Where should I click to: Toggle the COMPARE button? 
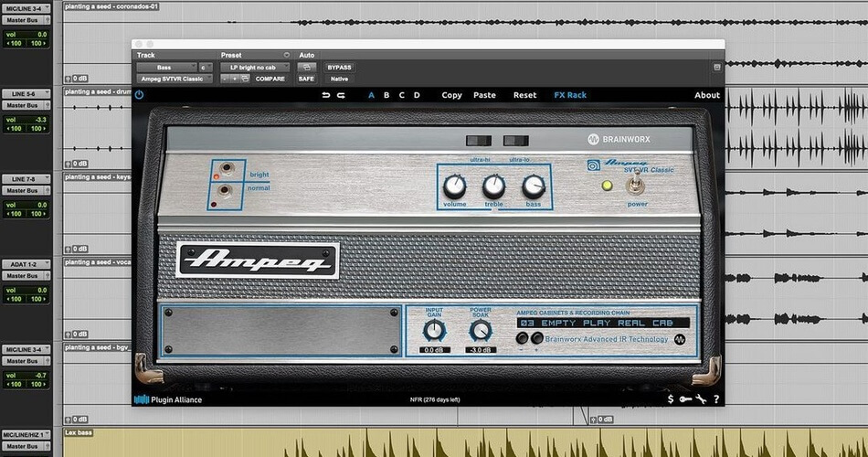(x=270, y=80)
